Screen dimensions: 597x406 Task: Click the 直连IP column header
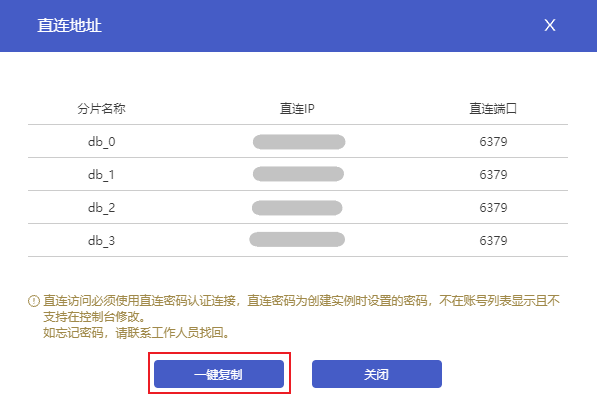click(297, 109)
